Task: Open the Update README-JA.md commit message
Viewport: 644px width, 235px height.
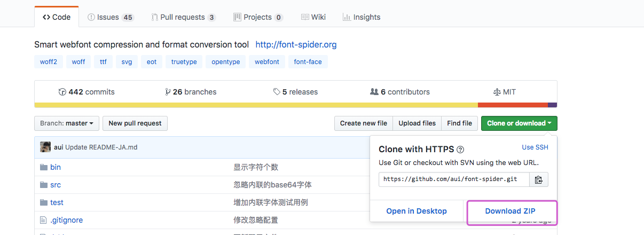Action: (x=101, y=147)
